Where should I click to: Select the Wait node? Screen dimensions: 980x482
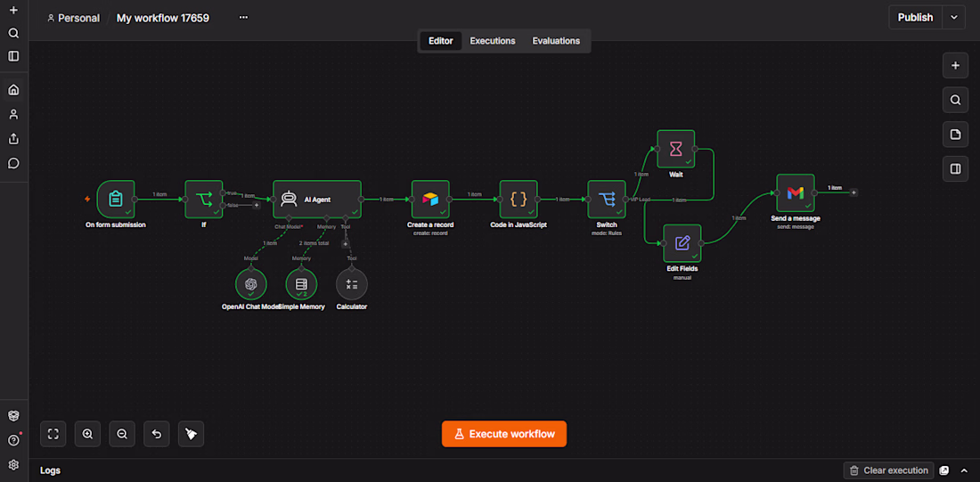pos(675,149)
